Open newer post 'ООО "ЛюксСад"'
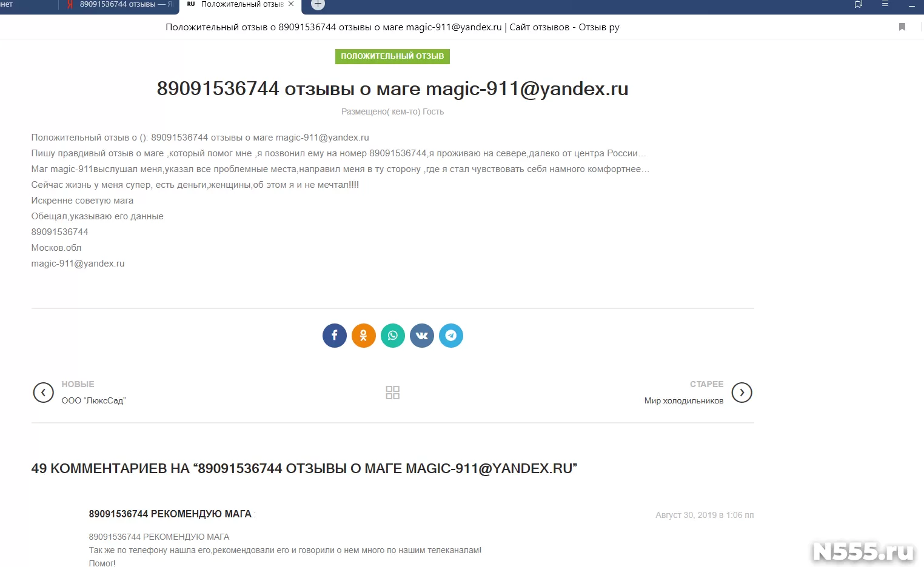This screenshot has width=924, height=567. coord(93,400)
